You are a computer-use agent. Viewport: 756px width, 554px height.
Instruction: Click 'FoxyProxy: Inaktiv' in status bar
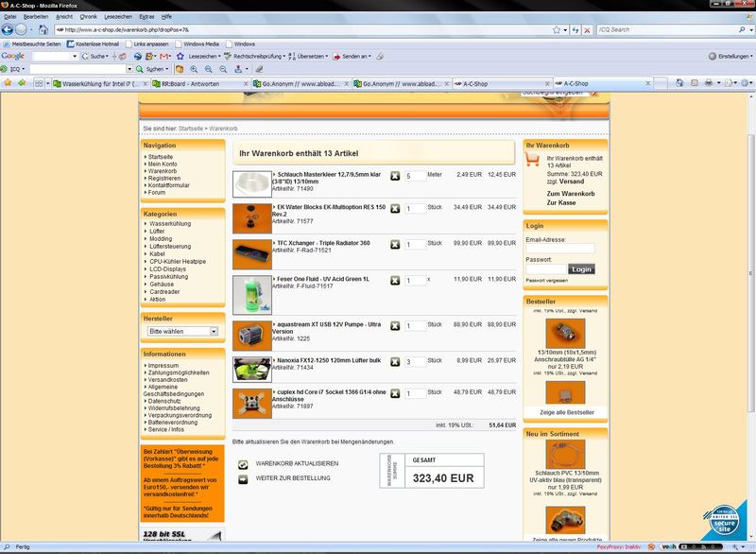[619, 547]
